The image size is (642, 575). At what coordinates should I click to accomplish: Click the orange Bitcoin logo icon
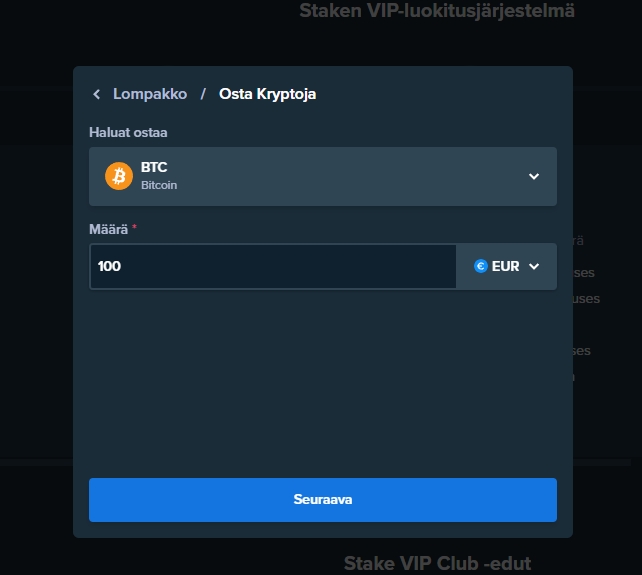(119, 176)
